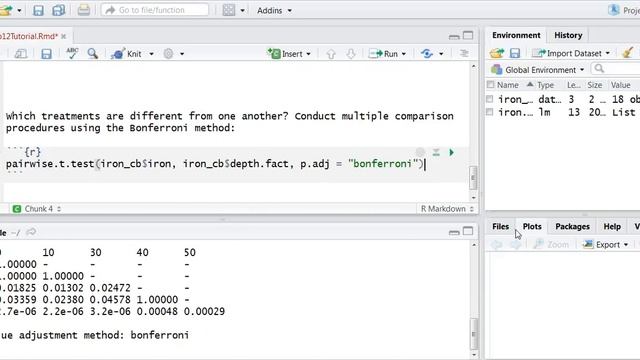Expand Run options dropdown arrow
This screenshot has width=640, height=360.
(404, 54)
